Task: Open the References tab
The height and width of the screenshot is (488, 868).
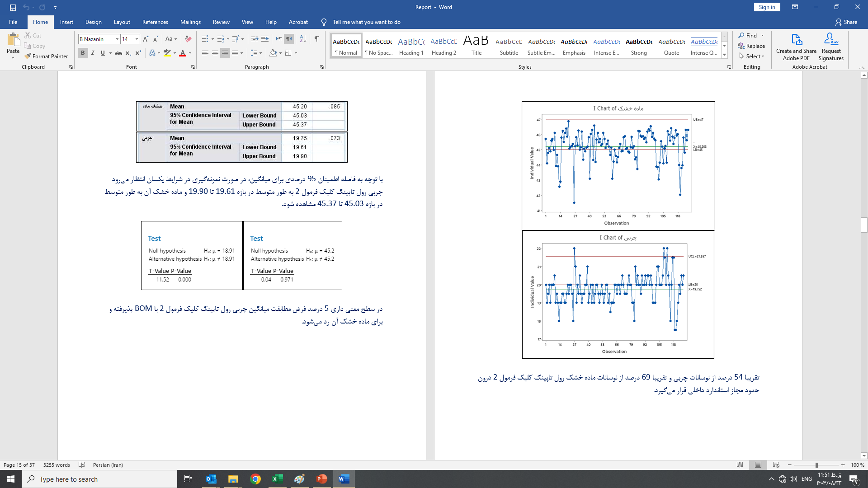Action: point(155,22)
